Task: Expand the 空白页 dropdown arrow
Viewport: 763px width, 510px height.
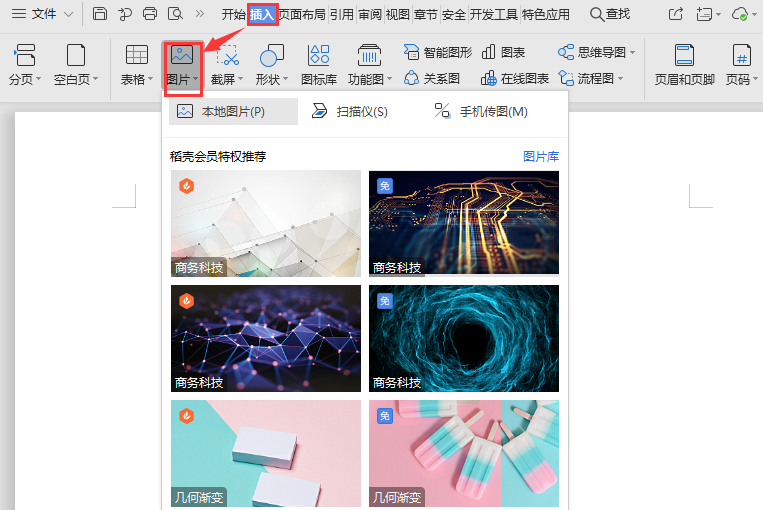Action: click(x=95, y=78)
